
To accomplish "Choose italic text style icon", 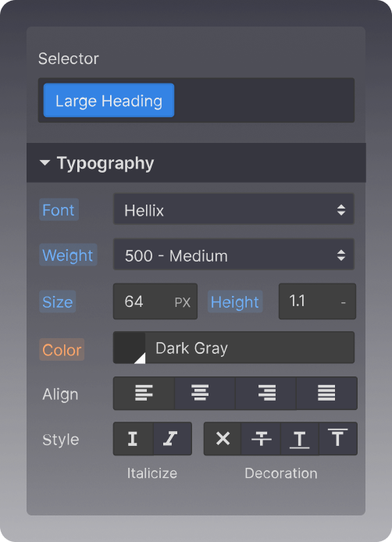I will (172, 439).
